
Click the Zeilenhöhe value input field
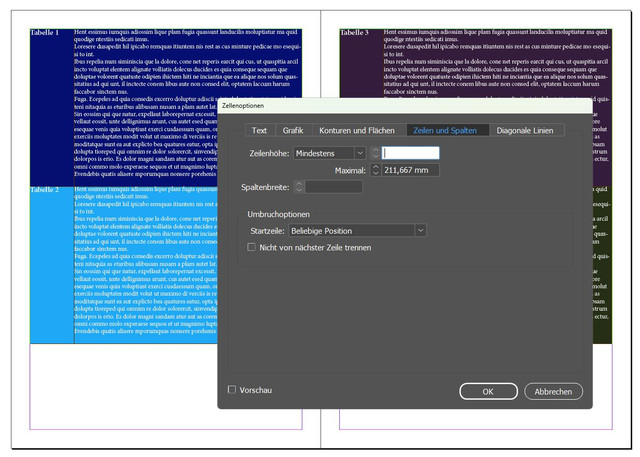coord(411,153)
